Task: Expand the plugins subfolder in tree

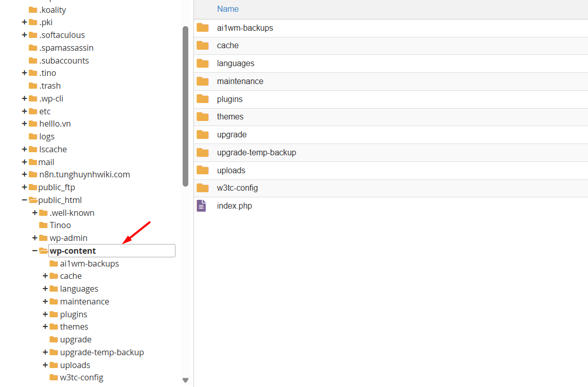Action: tap(45, 314)
